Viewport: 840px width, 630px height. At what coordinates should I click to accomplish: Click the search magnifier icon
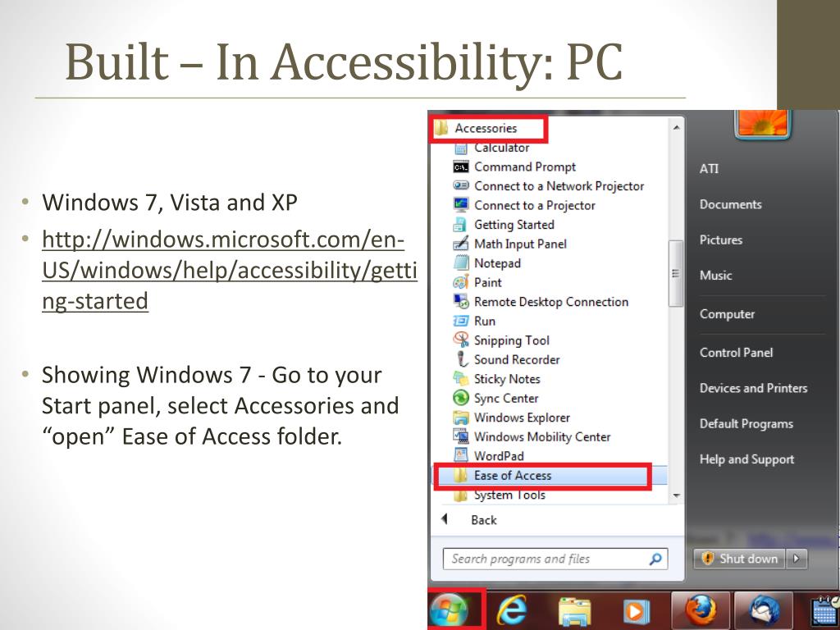(655, 559)
